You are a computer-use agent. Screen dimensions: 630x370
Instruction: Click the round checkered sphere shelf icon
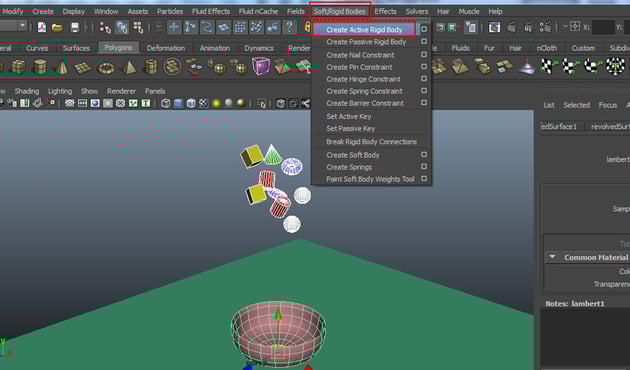pyautogui.click(x=615, y=66)
